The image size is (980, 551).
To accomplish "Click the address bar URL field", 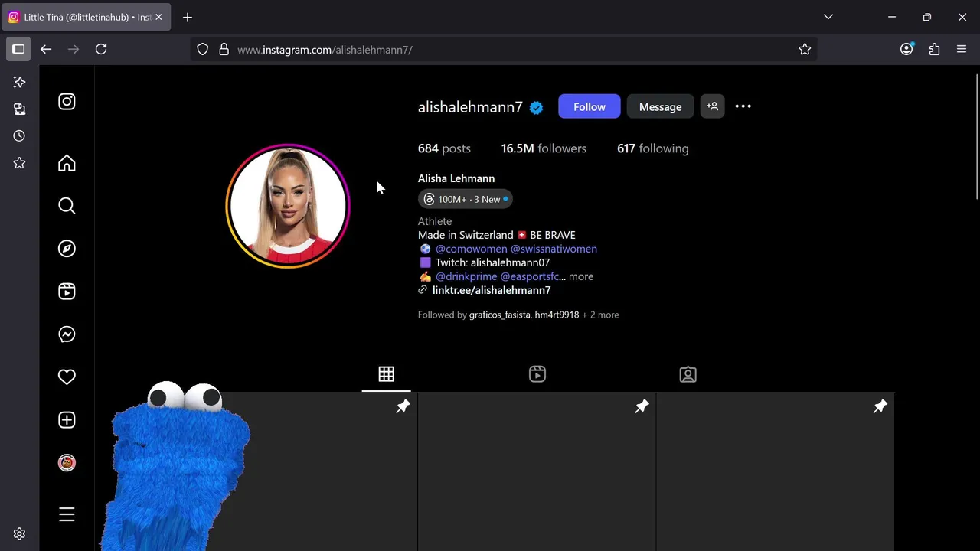I will [505, 49].
